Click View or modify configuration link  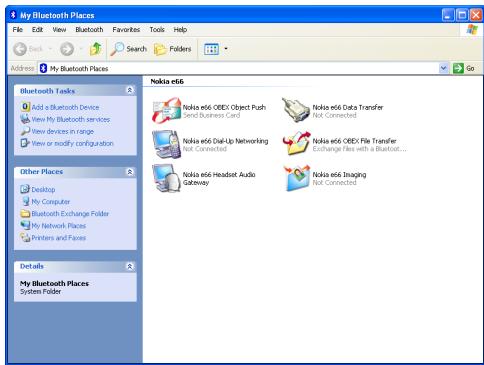click(73, 143)
